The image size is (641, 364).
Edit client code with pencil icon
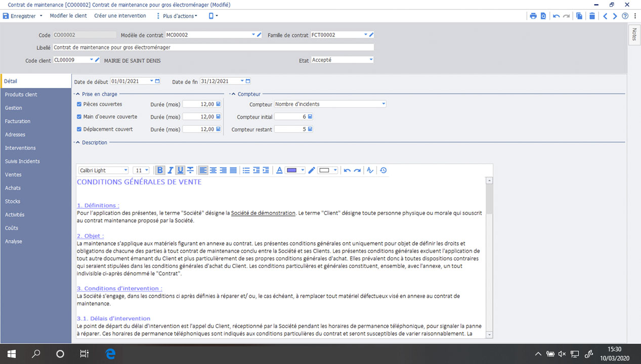click(97, 60)
